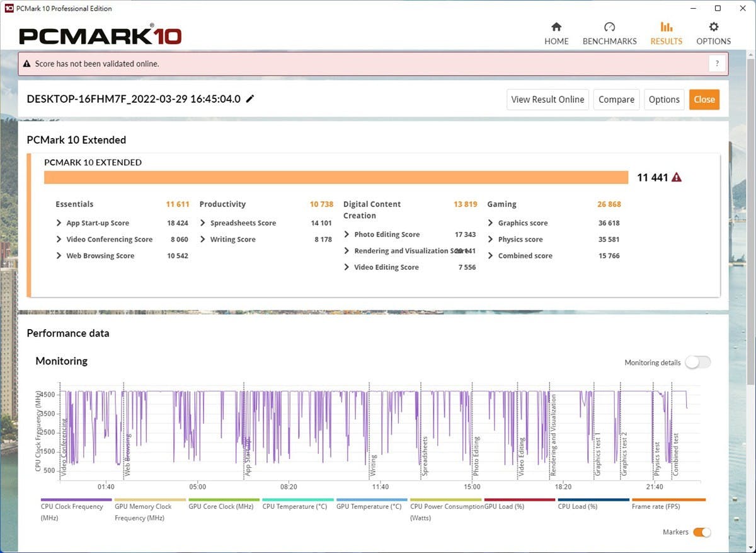This screenshot has width=756, height=553.
Task: Click the question mark help button
Action: (x=717, y=64)
